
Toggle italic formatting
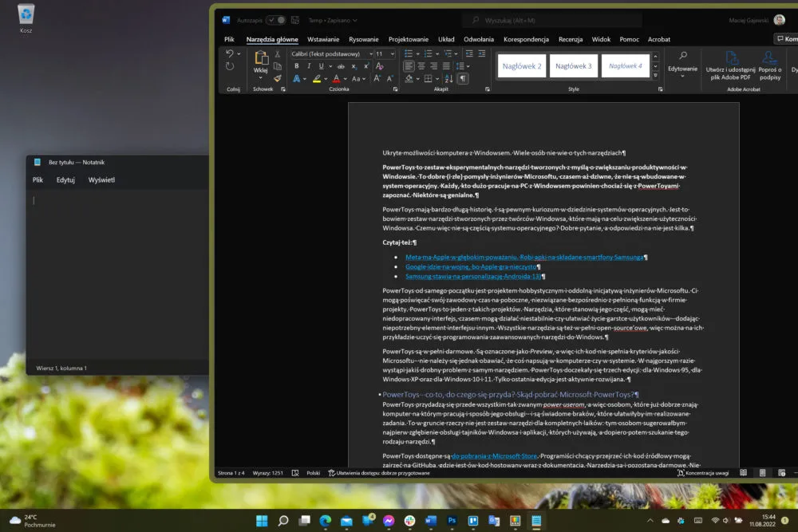309,66
